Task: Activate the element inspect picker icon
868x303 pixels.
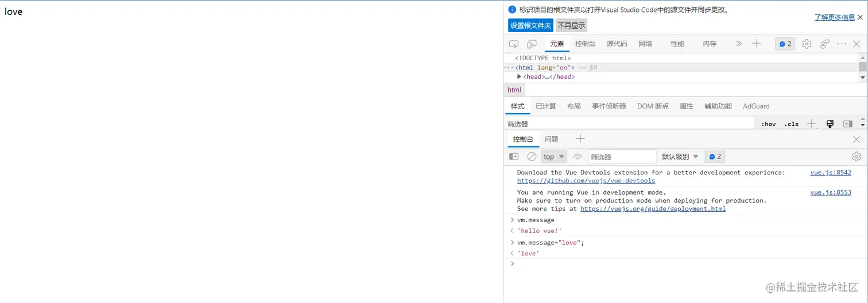Action: point(514,44)
